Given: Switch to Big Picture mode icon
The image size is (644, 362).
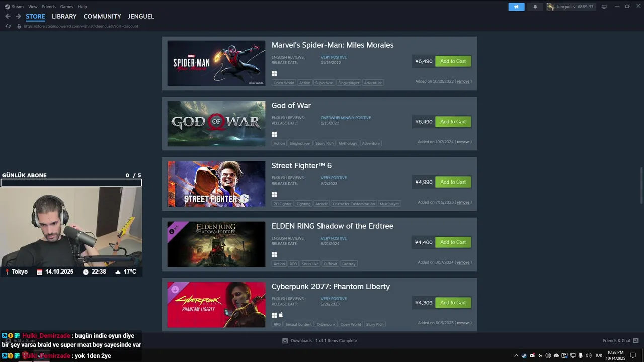Looking at the screenshot, I should pos(604,7).
